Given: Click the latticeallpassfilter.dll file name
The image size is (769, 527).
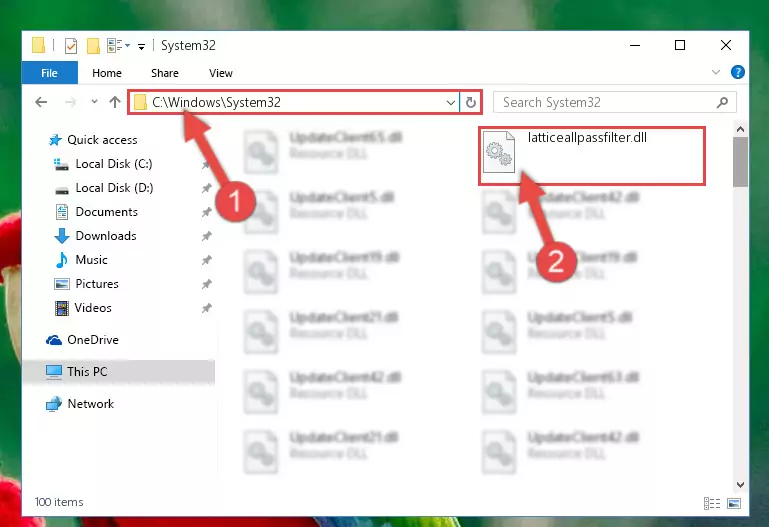Looking at the screenshot, I should pyautogui.click(x=587, y=137).
